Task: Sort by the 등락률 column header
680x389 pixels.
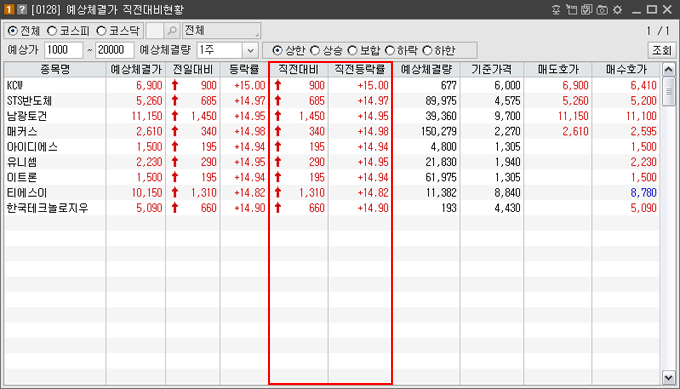Action: (x=244, y=69)
